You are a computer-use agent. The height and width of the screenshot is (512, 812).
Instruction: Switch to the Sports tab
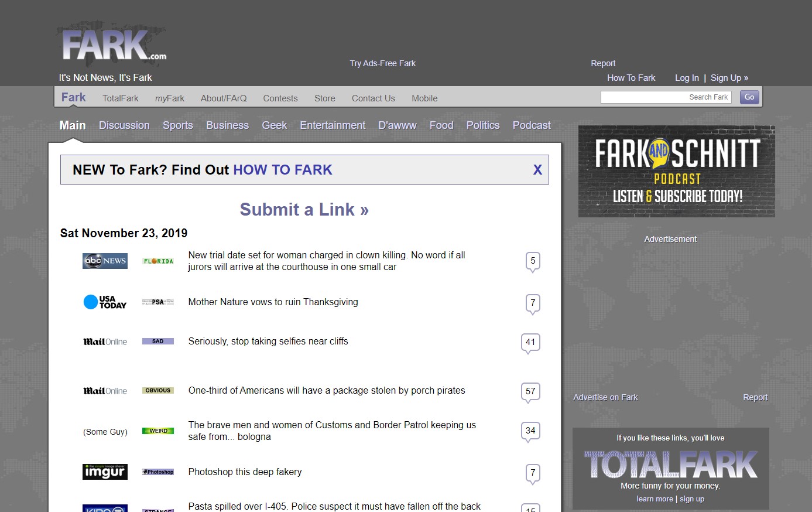[178, 125]
